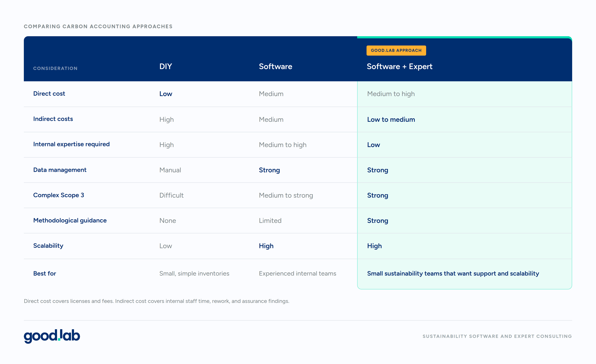The height and width of the screenshot is (364, 596).
Task: Click the Small sustainability teams cell
Action: pos(453,274)
